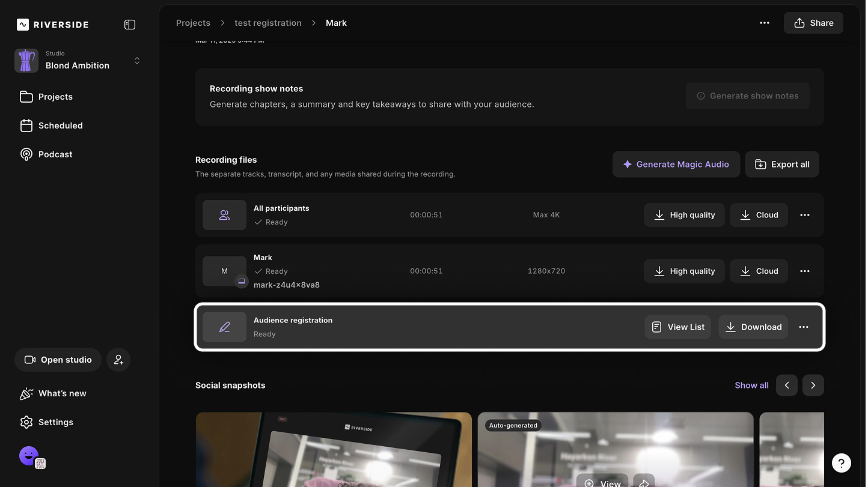This screenshot has height=487, width=868.
Task: Click Generate Magic Audio button
Action: click(x=676, y=165)
